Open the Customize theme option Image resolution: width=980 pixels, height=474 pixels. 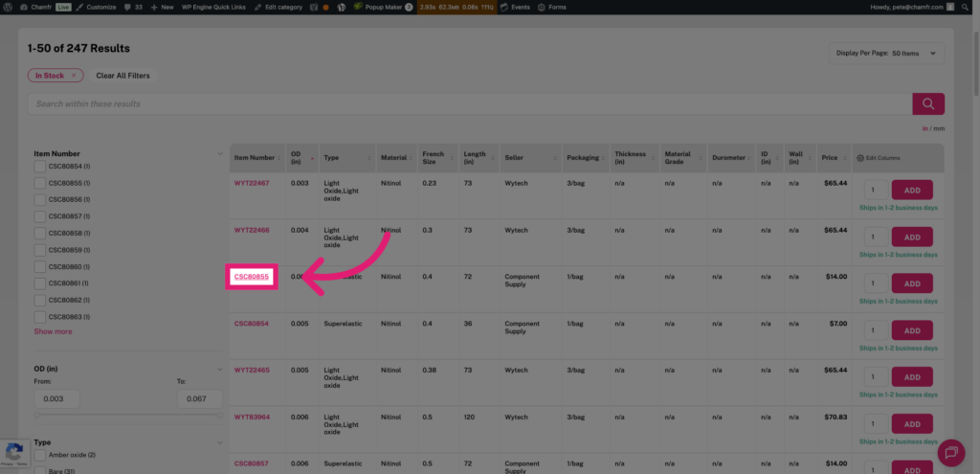pyautogui.click(x=96, y=7)
